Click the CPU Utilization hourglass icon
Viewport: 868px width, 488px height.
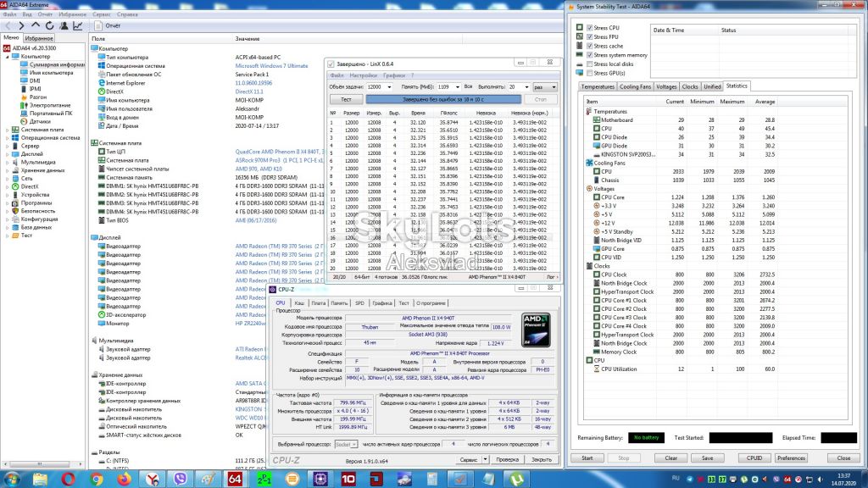(x=596, y=369)
